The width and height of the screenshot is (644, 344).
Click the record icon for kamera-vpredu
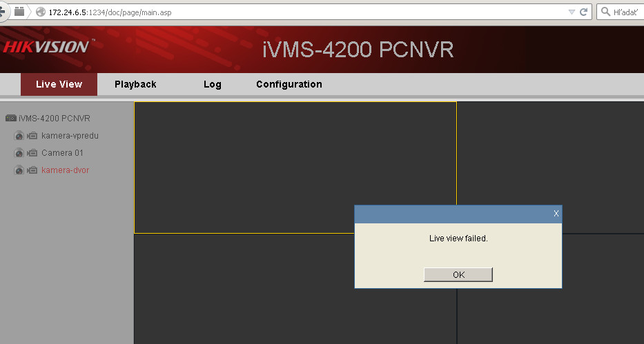tap(32, 136)
